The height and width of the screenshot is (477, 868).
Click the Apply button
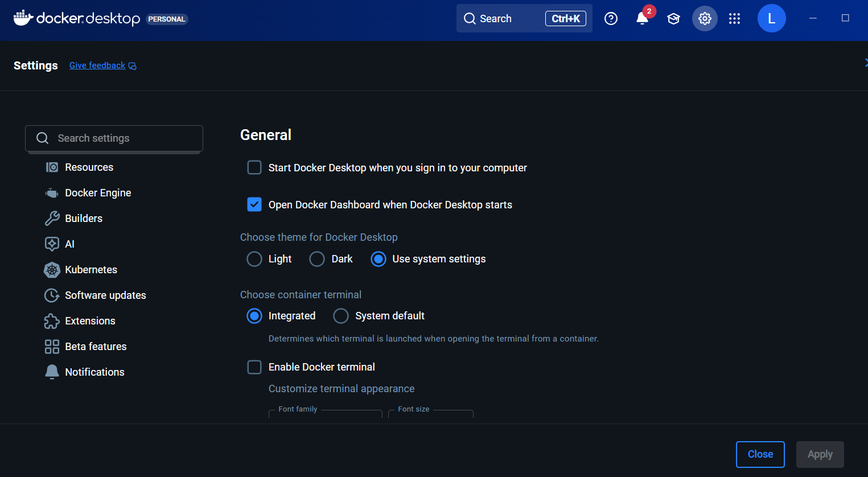820,454
